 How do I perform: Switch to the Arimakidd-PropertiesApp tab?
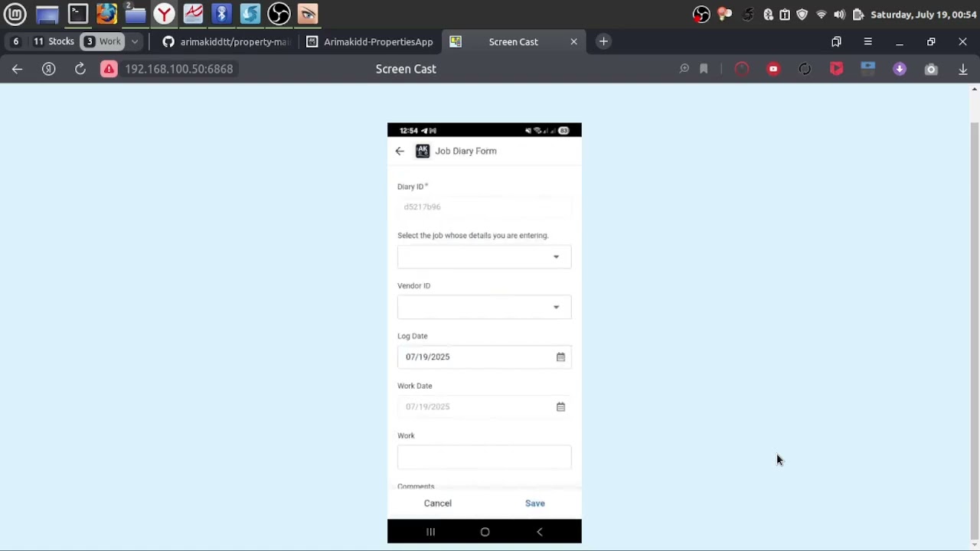point(371,41)
